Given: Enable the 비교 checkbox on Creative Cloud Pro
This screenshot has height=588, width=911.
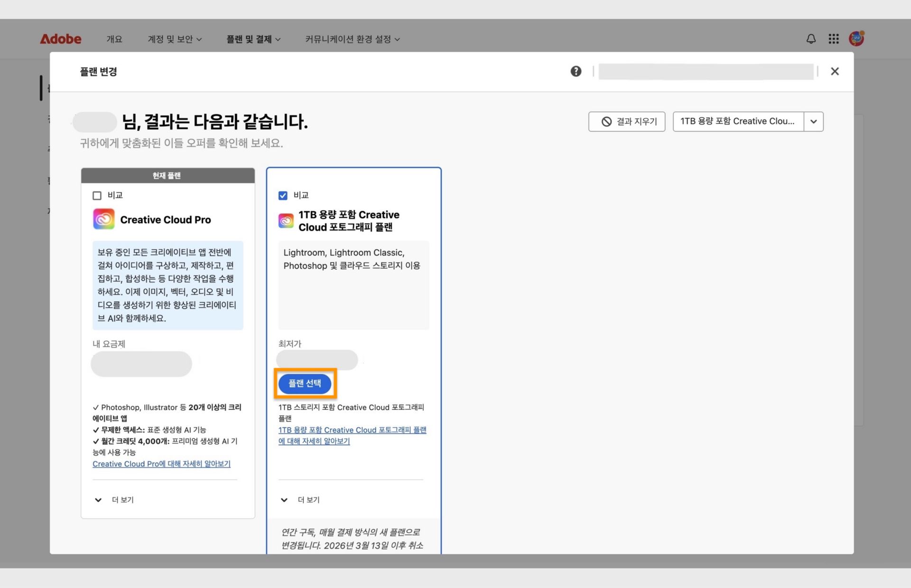Looking at the screenshot, I should tap(97, 195).
